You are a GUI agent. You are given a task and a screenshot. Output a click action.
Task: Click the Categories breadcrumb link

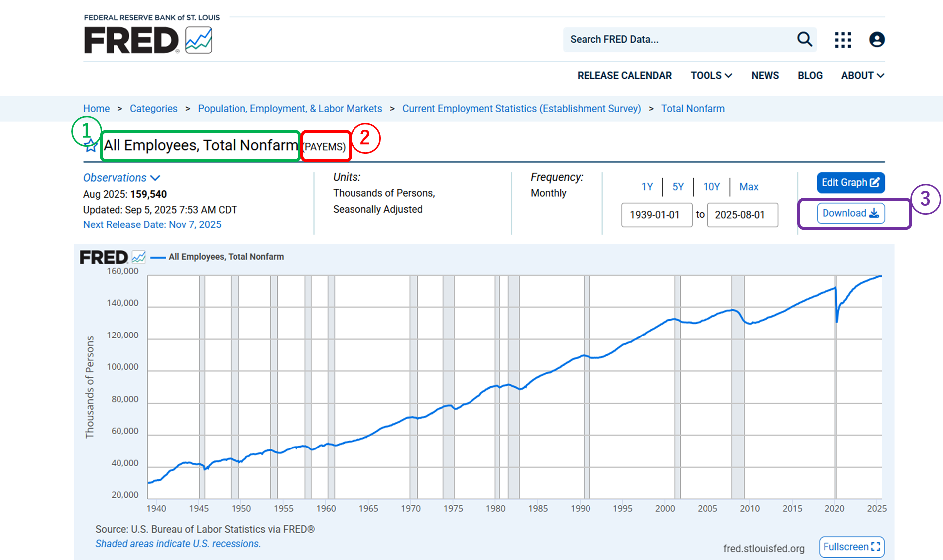click(x=153, y=109)
